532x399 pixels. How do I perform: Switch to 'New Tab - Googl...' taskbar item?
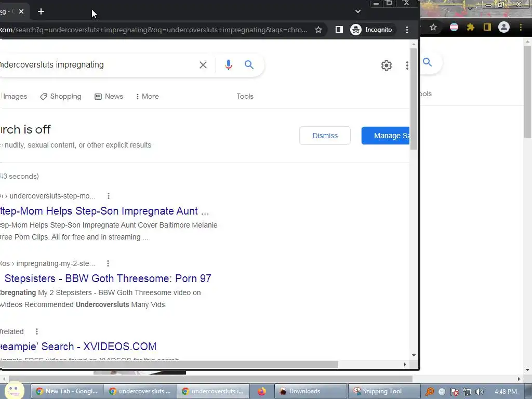click(67, 391)
